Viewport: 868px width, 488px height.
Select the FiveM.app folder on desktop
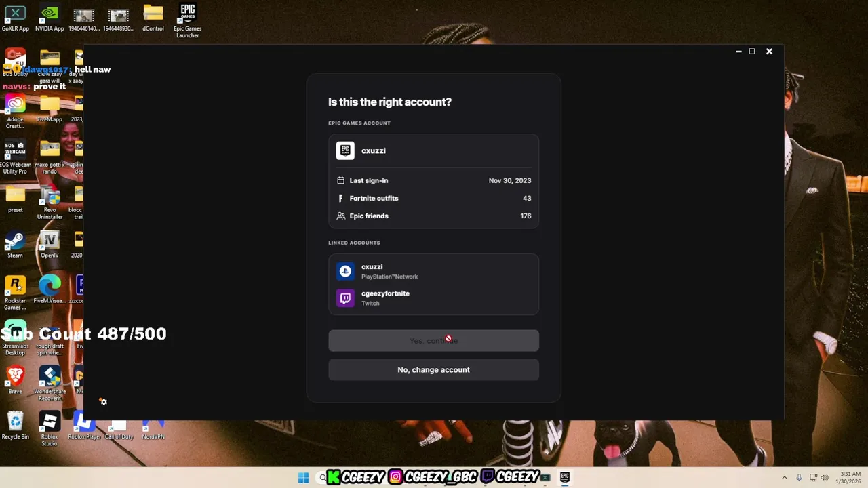[x=50, y=108]
